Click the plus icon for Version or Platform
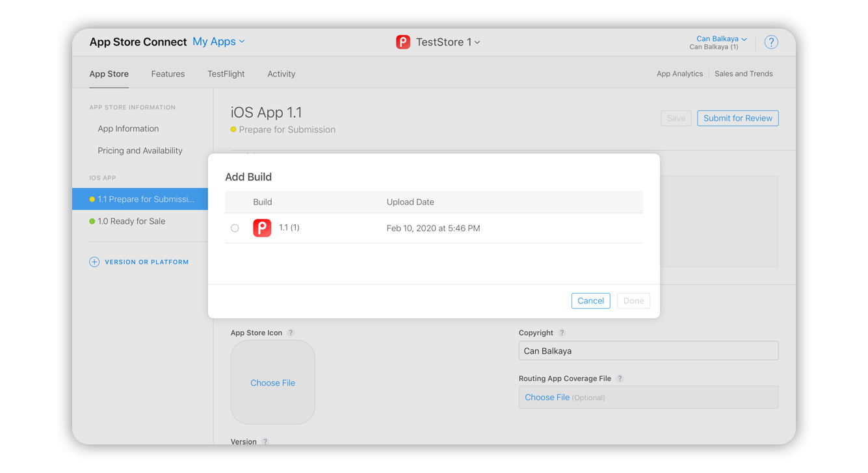 pyautogui.click(x=94, y=262)
